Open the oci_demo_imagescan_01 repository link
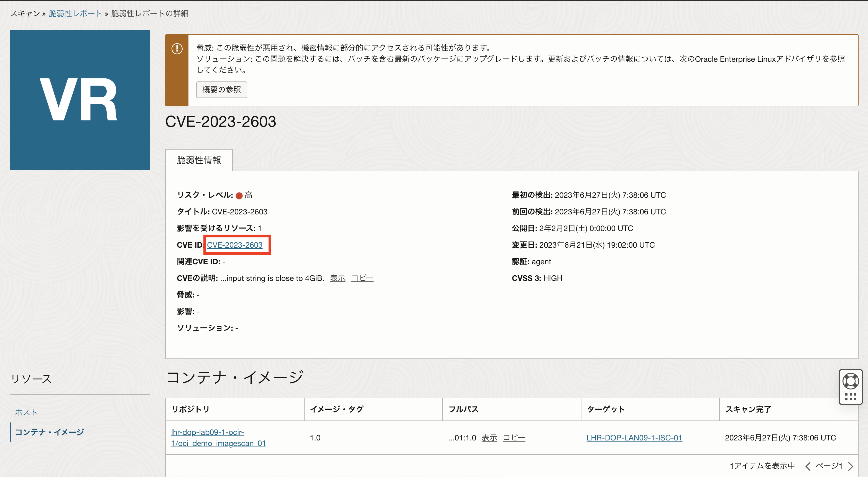 point(218,437)
